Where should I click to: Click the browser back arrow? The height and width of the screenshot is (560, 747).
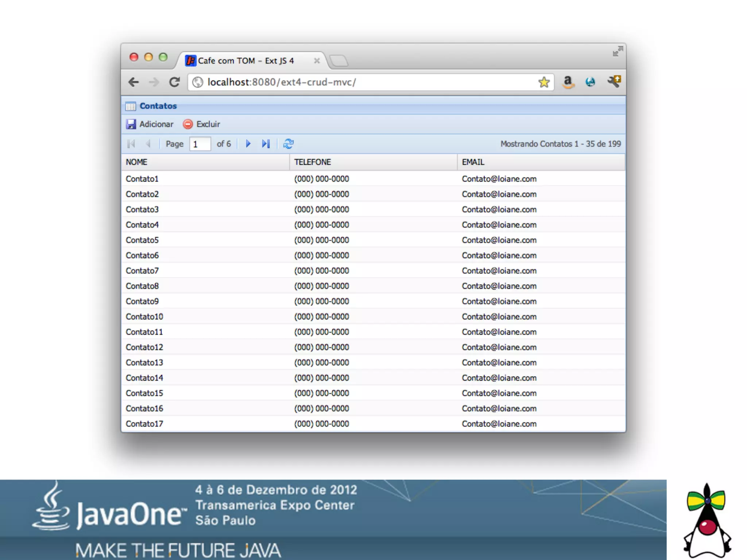point(134,82)
